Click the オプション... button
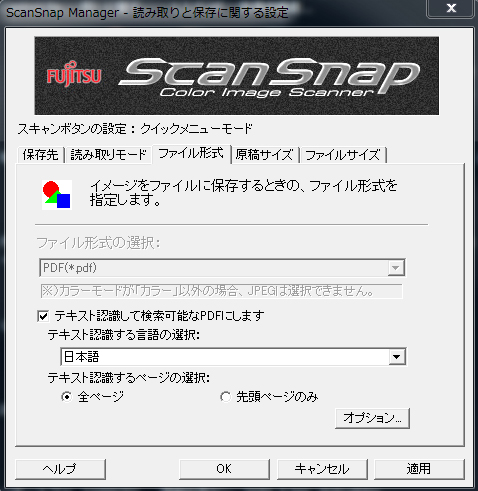The height and width of the screenshot is (491, 478). click(x=372, y=418)
